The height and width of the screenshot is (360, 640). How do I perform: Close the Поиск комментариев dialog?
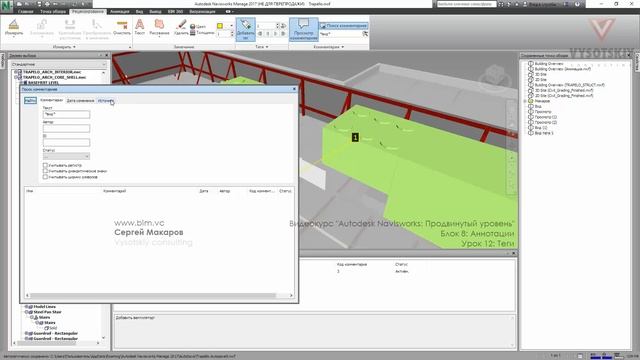[x=294, y=89]
